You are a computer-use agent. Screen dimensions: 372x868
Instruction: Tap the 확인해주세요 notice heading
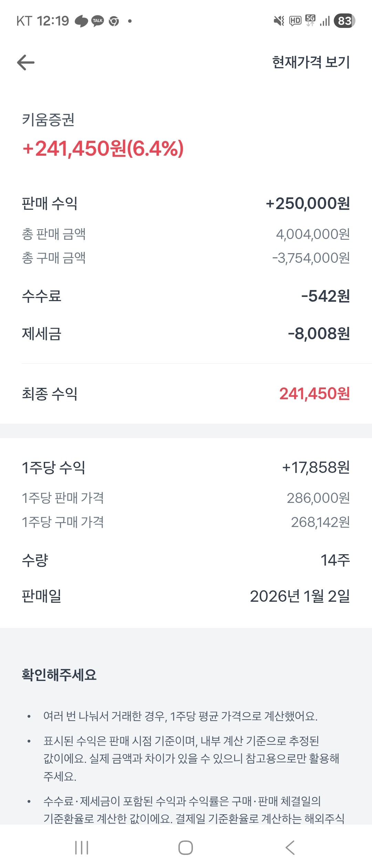pyautogui.click(x=59, y=675)
